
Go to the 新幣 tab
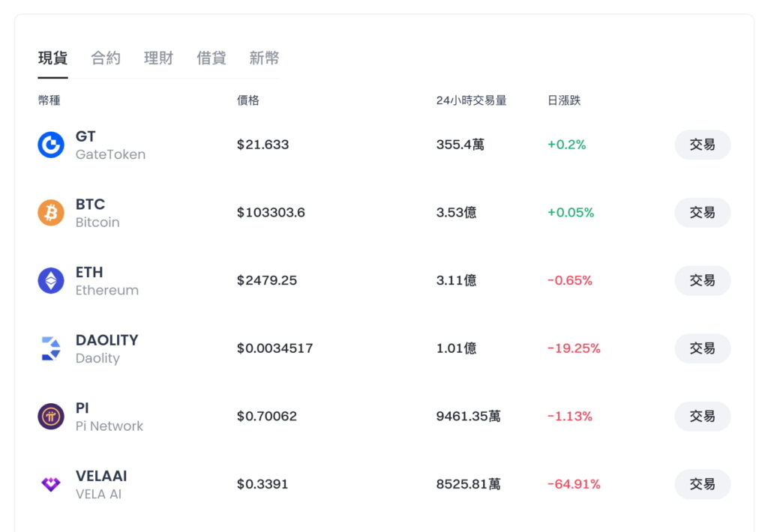point(264,58)
